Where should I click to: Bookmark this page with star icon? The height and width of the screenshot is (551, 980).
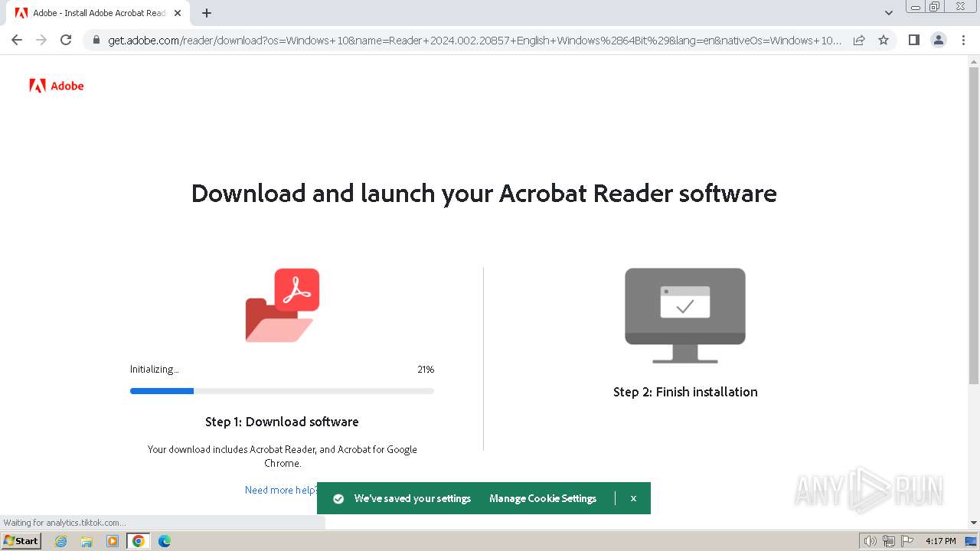pos(884,40)
